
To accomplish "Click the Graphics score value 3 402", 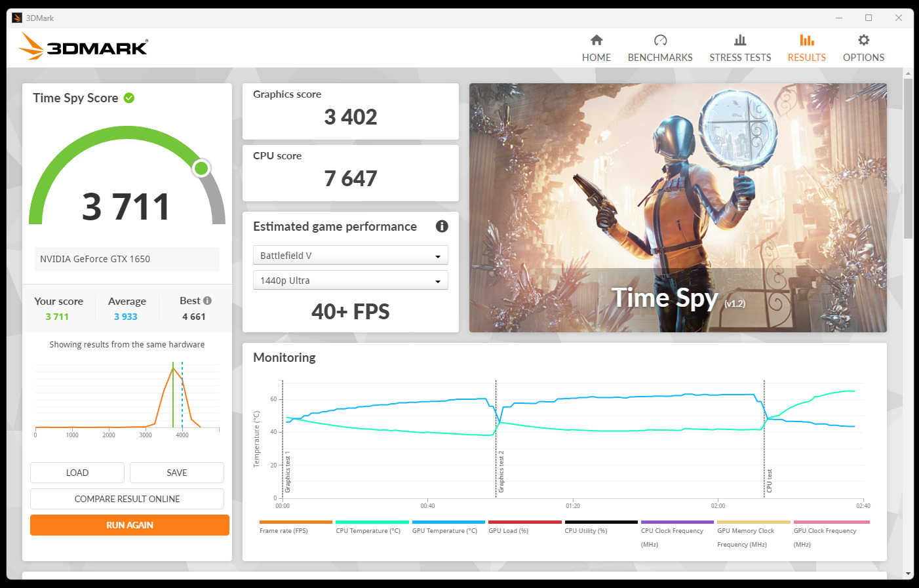I will (x=351, y=117).
